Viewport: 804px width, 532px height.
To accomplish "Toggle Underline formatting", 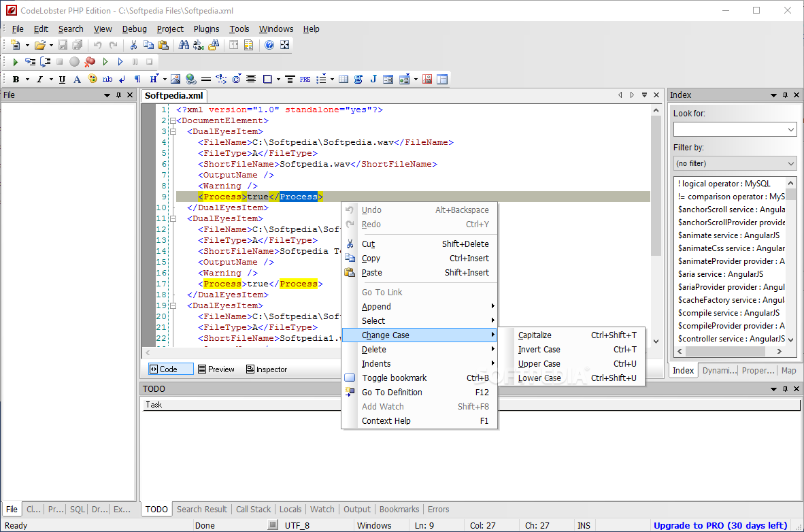I will click(x=62, y=79).
